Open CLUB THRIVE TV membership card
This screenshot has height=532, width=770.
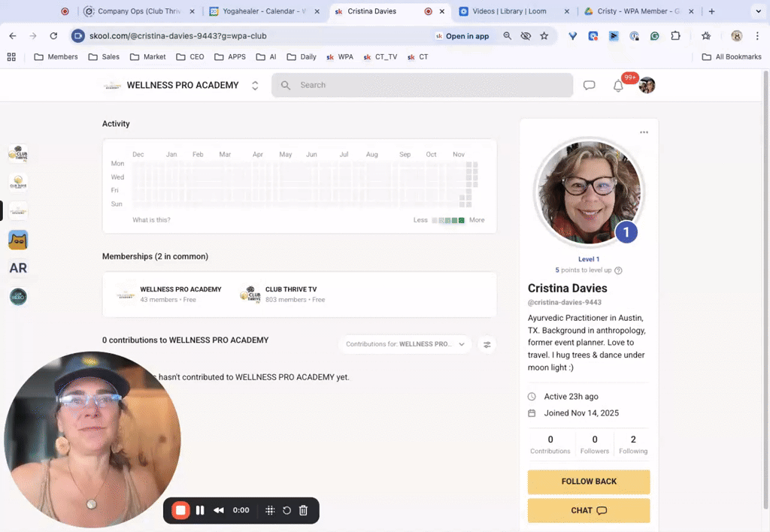click(283, 294)
